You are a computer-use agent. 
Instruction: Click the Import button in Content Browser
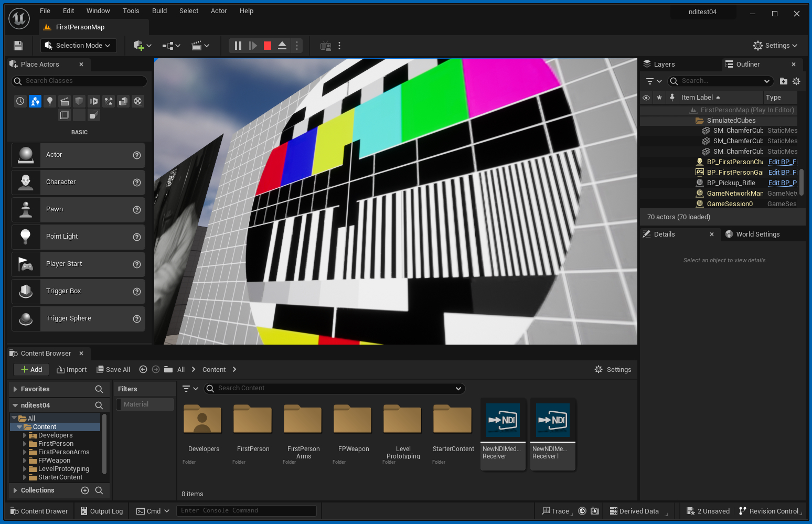[72, 370]
